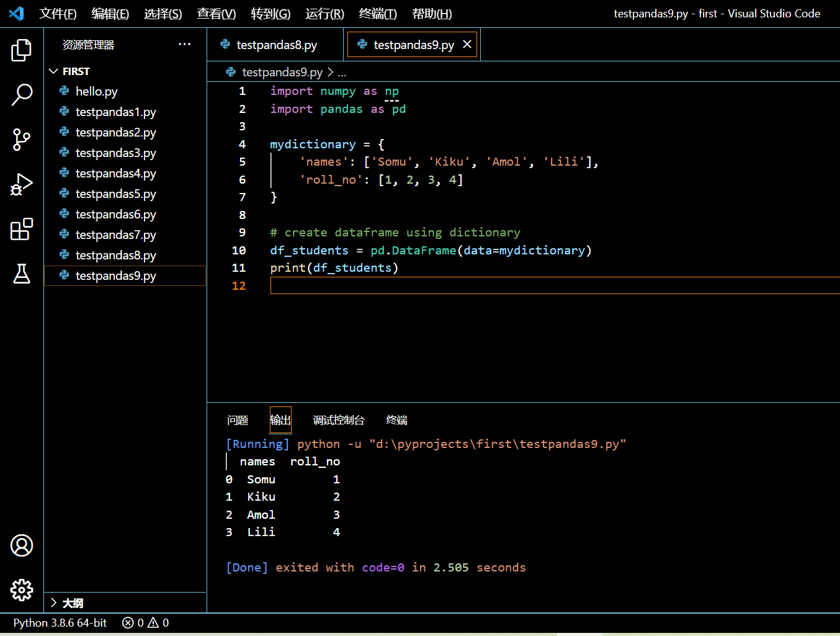The image size is (840, 636).
Task: Select testpandas9.py in explorer
Action: tap(125, 275)
